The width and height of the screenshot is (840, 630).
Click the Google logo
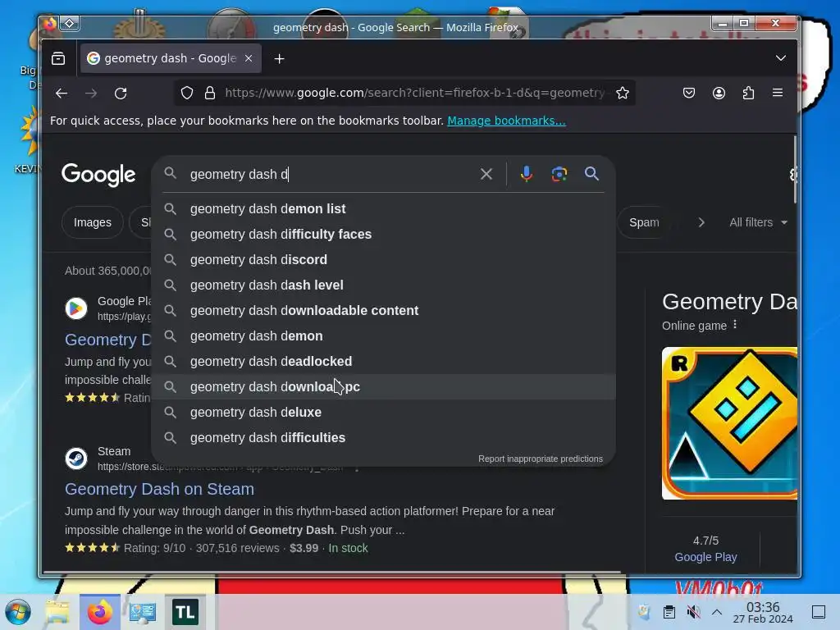point(98,175)
